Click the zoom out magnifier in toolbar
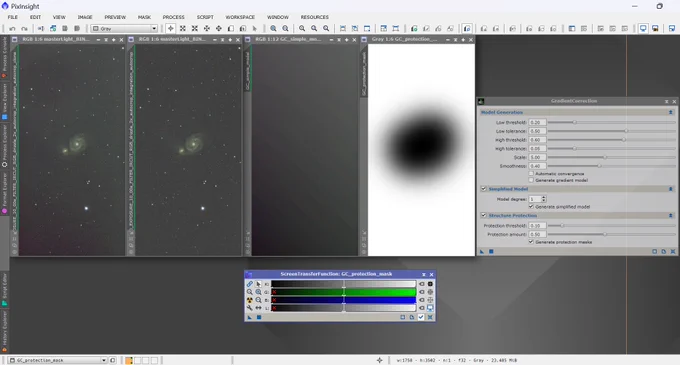 [x=285, y=29]
